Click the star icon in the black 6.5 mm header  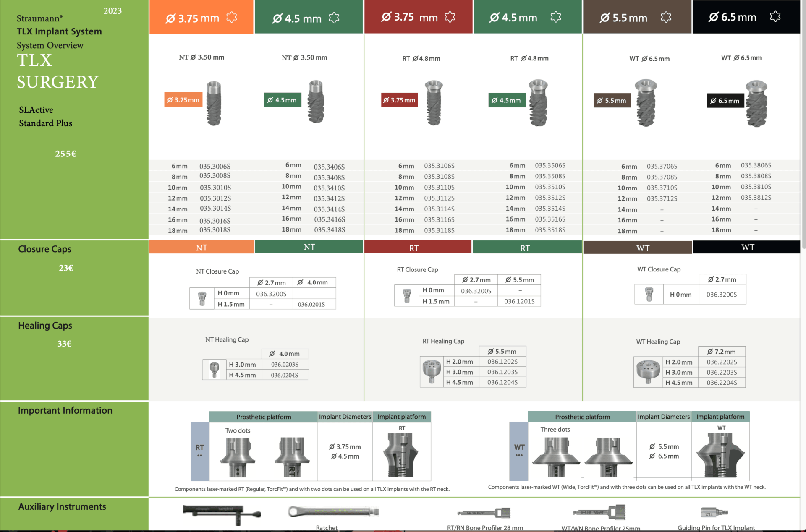click(775, 16)
